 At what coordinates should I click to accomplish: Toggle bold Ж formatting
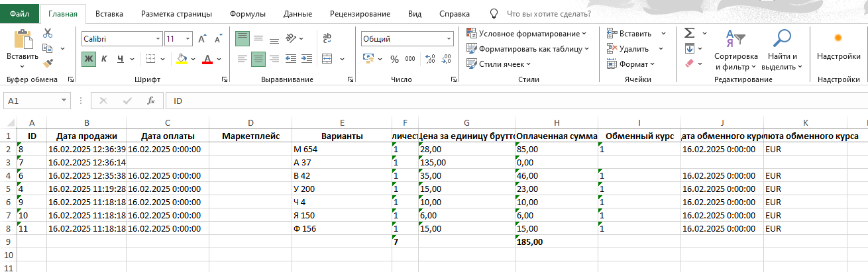pyautogui.click(x=89, y=59)
